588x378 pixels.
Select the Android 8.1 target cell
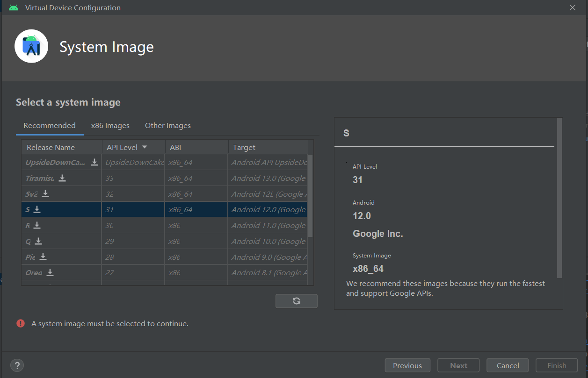click(x=268, y=272)
